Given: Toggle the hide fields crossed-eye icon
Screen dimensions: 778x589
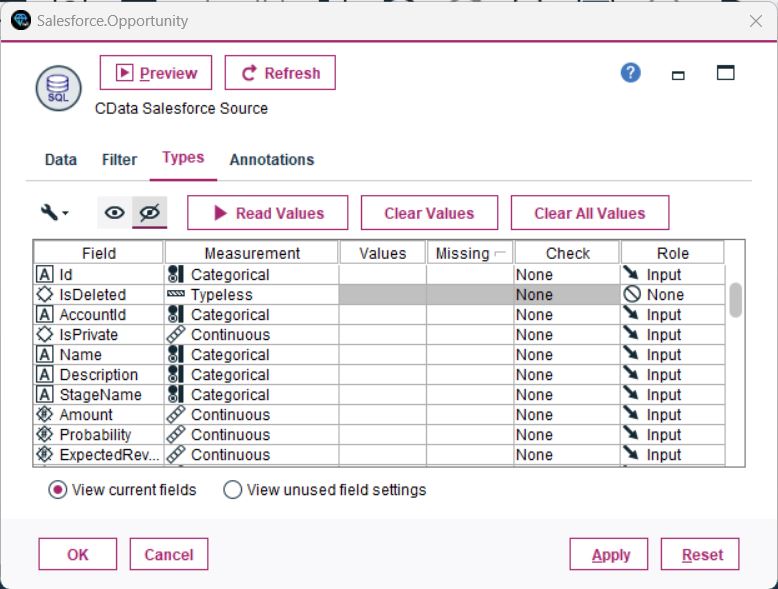Looking at the screenshot, I should point(150,212).
